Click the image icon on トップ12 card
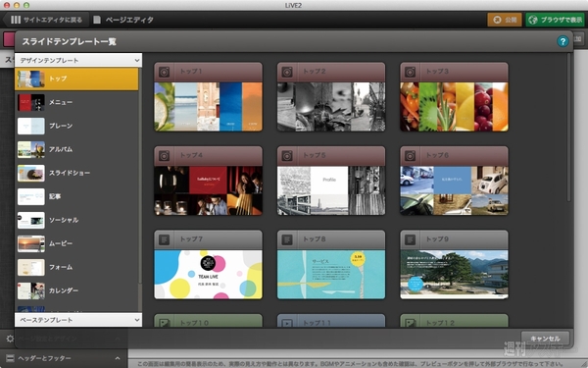The width and height of the screenshot is (588, 368). click(x=411, y=323)
